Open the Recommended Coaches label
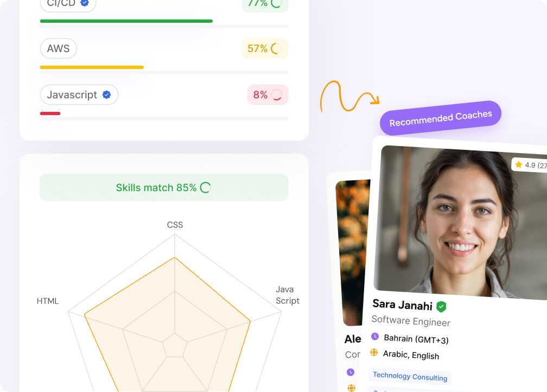 click(441, 118)
